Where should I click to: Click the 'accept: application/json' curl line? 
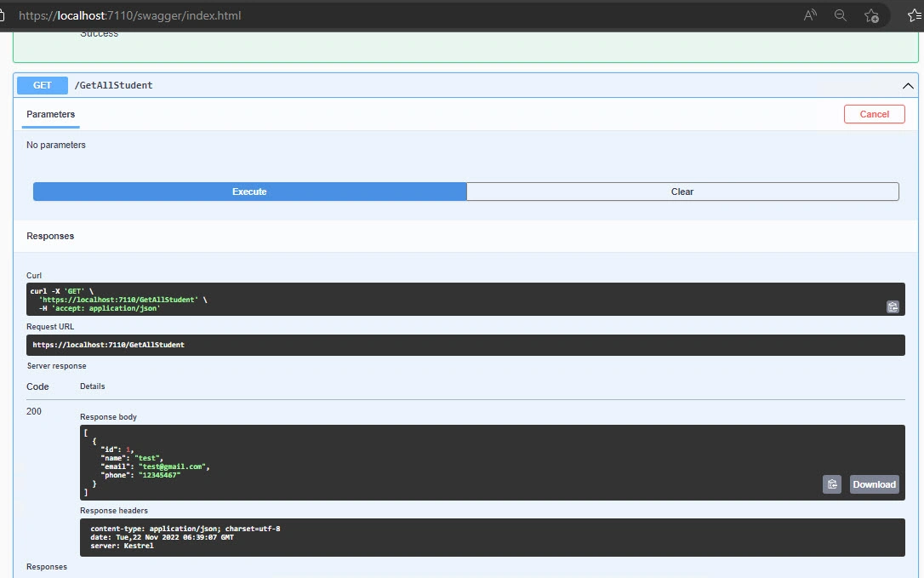[x=100, y=308]
